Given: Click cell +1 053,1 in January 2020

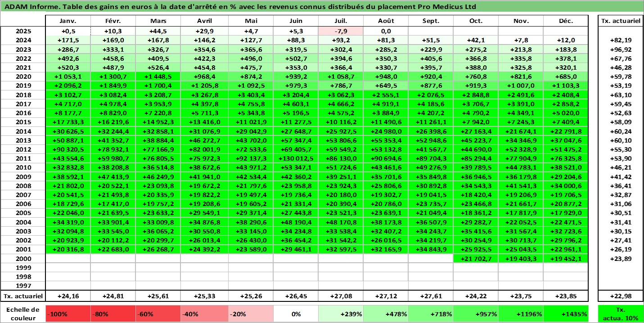Looking at the screenshot, I should pos(68,76).
